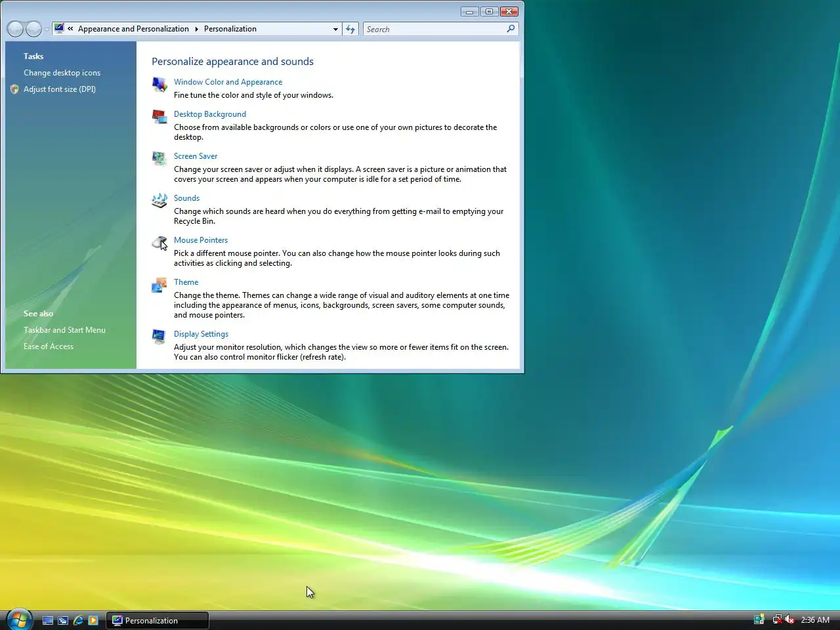The height and width of the screenshot is (630, 840).
Task: Click the Forward navigation arrow button
Action: (33, 29)
